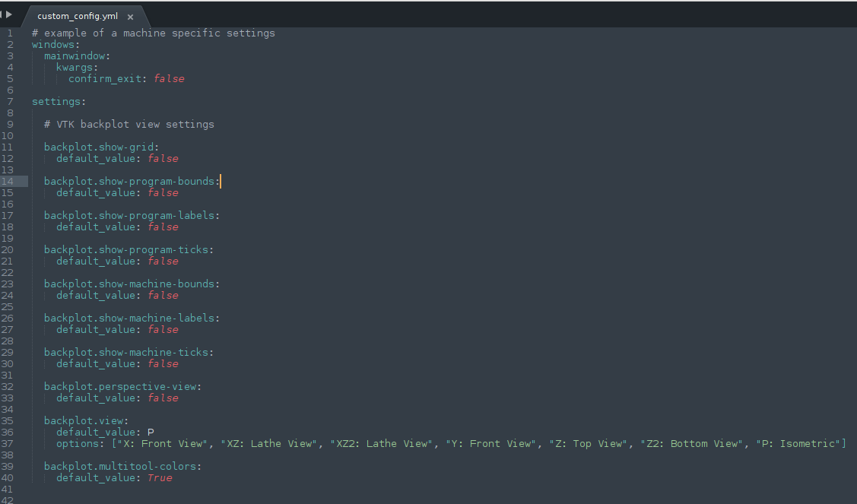Click the 'backplot.show-program-bounds:' key
The height and width of the screenshot is (504, 857).
[132, 182]
